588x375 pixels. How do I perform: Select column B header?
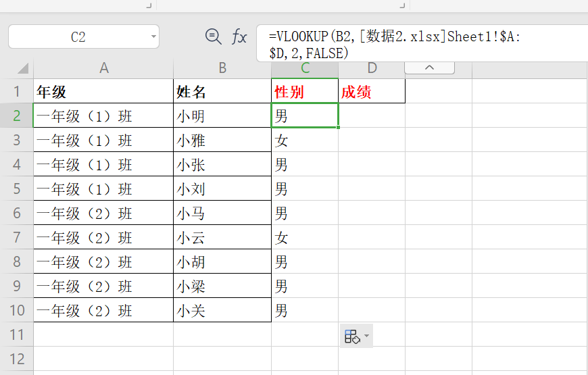tap(222, 68)
